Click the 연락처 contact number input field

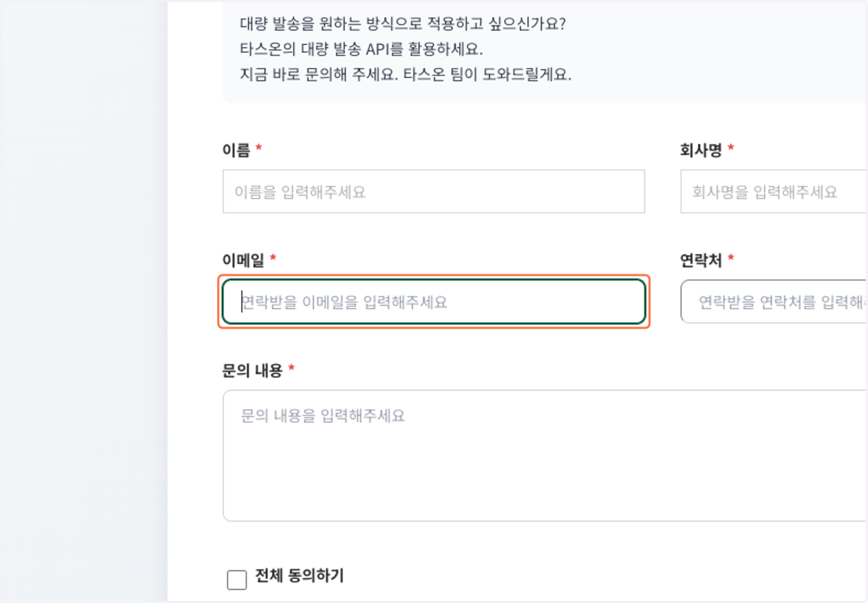point(774,302)
